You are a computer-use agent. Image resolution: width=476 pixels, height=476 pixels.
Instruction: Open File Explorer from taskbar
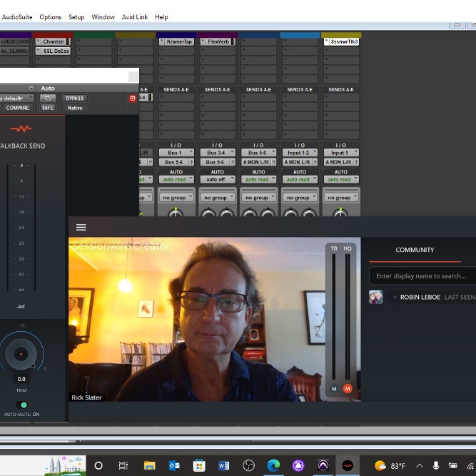149,465
